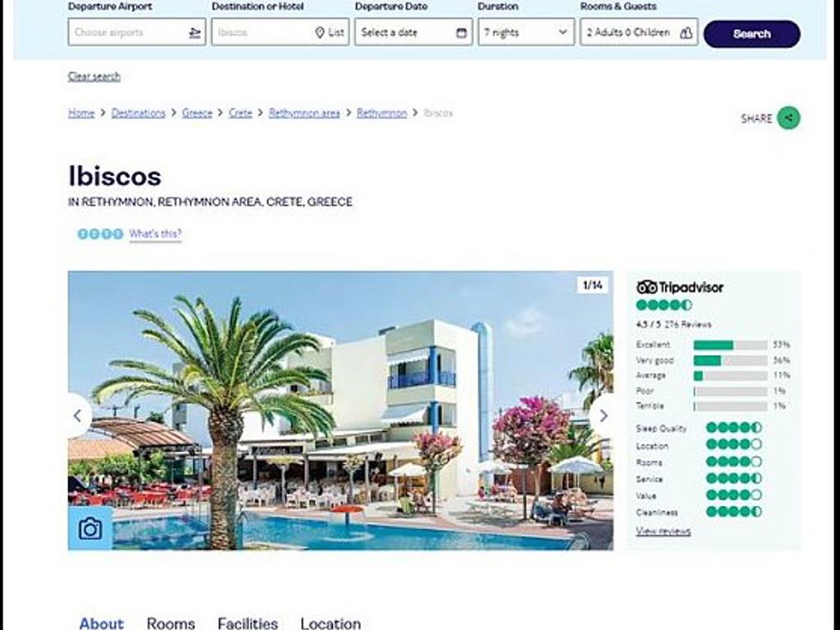Open the 7 nights Duration dropdown
This screenshot has height=630, width=840.
coord(525,33)
